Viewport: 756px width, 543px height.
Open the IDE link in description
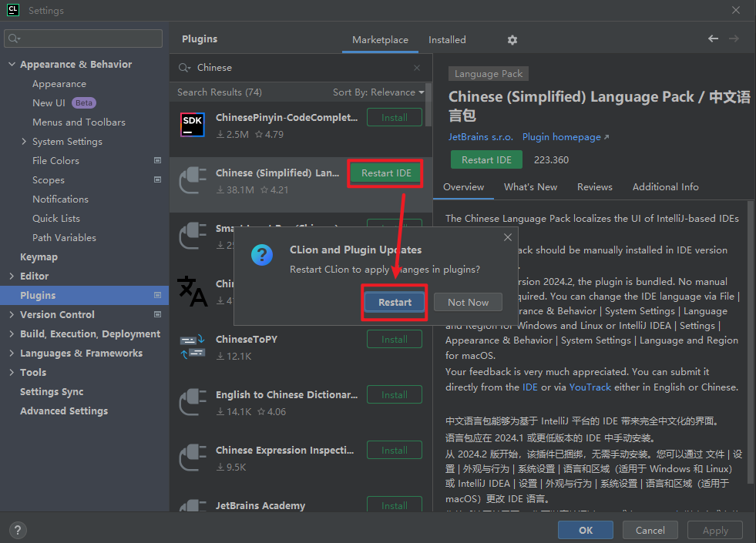pyautogui.click(x=529, y=387)
